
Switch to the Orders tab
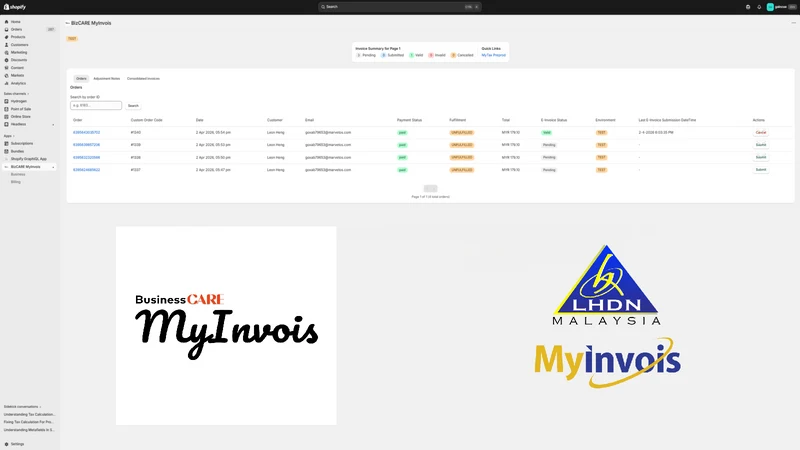coord(81,79)
